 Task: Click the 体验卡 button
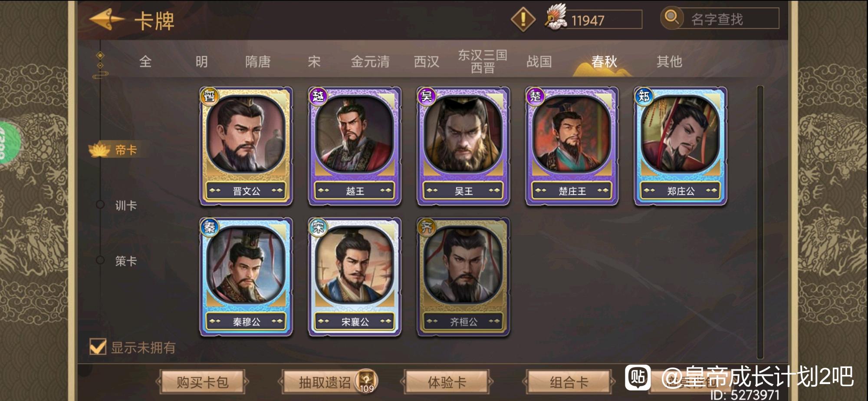[x=447, y=382]
